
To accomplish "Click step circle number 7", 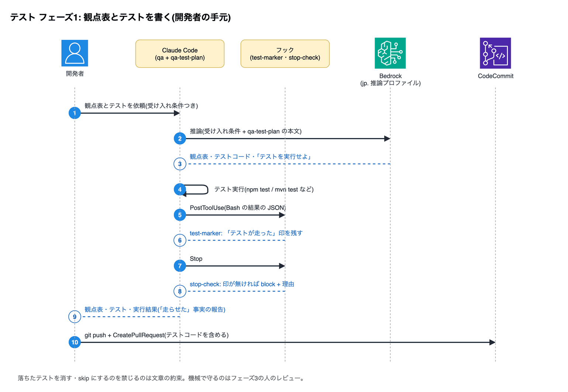I will (180, 266).
